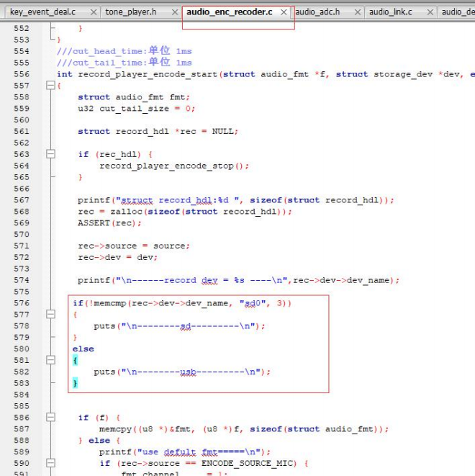Click the memcmp condition with "sd0"

tap(182, 303)
